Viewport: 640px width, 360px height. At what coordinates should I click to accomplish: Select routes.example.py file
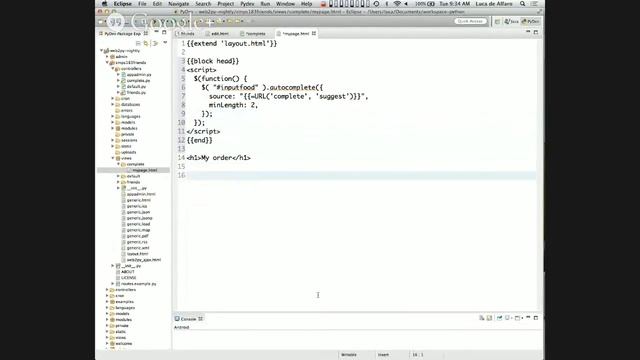[138, 283]
